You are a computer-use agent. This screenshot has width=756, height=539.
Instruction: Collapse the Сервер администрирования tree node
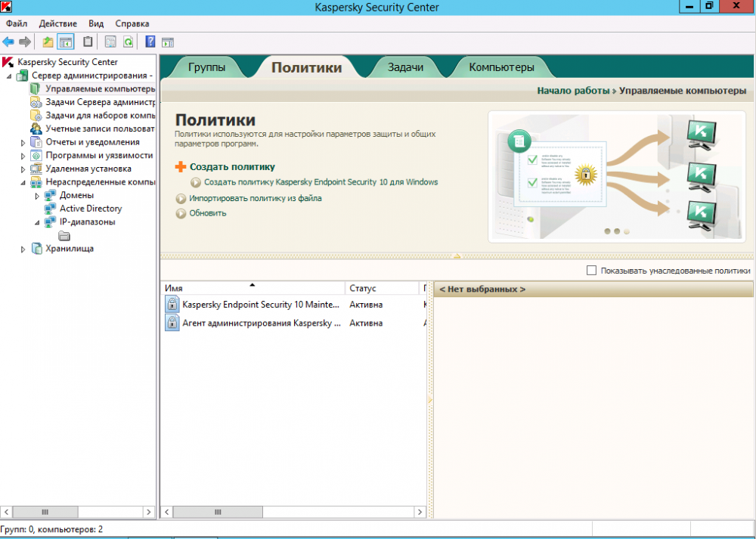pos(8,76)
